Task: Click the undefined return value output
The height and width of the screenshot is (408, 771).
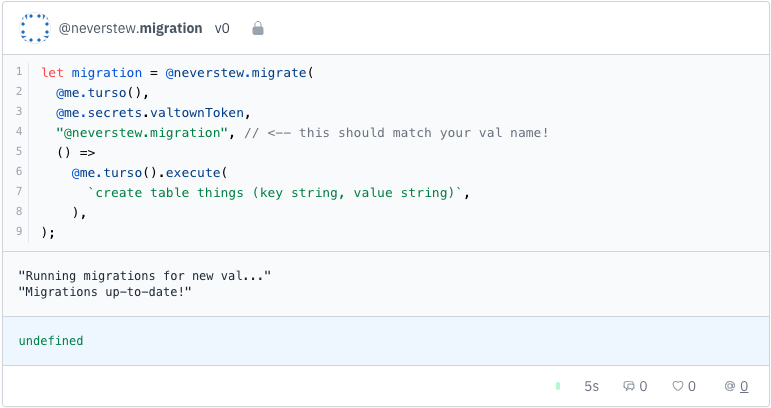Action: (x=51, y=341)
